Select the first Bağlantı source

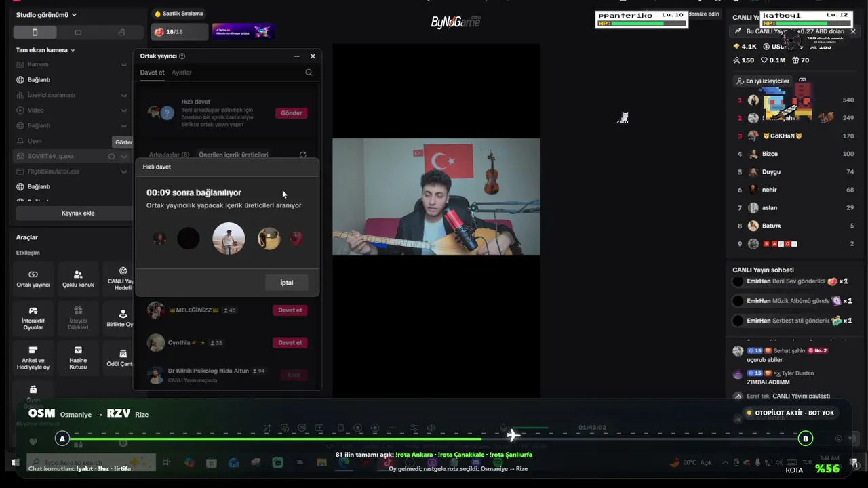(72, 80)
